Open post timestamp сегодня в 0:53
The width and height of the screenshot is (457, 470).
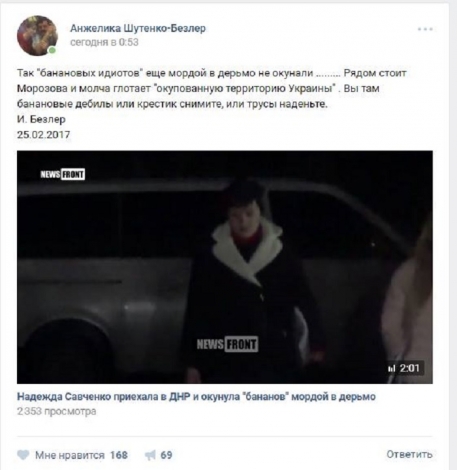[x=104, y=42]
